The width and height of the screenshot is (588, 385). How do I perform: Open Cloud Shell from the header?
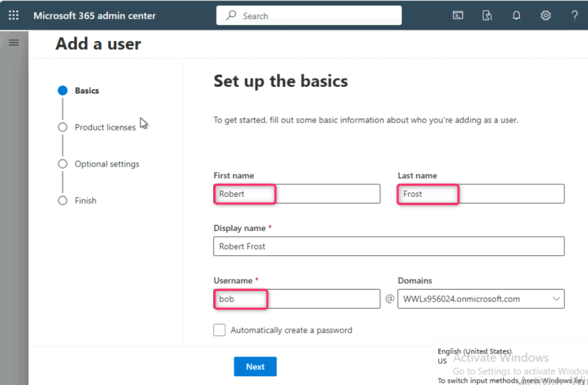tap(458, 16)
